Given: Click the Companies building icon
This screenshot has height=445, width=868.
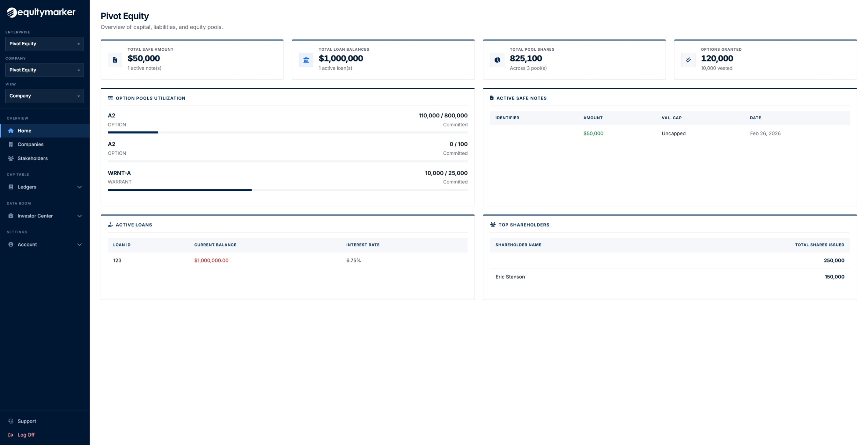Looking at the screenshot, I should pyautogui.click(x=11, y=145).
